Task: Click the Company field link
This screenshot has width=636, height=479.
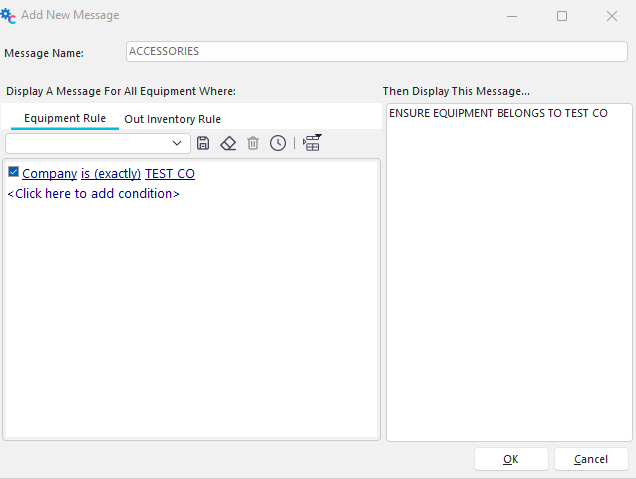Action: point(49,174)
